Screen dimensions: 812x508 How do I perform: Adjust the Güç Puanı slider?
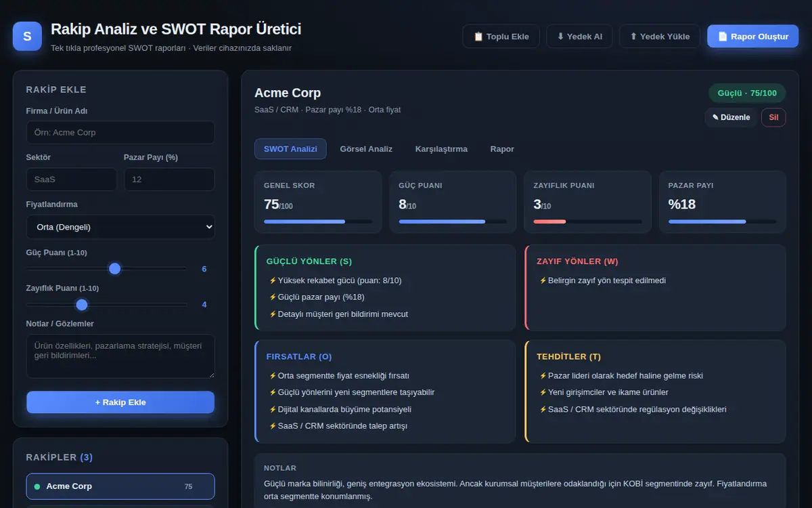pos(107,269)
